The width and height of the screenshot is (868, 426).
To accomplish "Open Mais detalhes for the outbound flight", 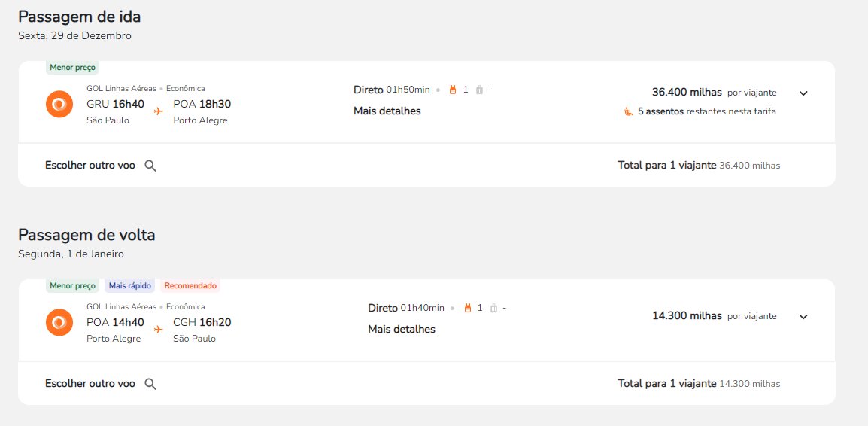I will pos(387,111).
